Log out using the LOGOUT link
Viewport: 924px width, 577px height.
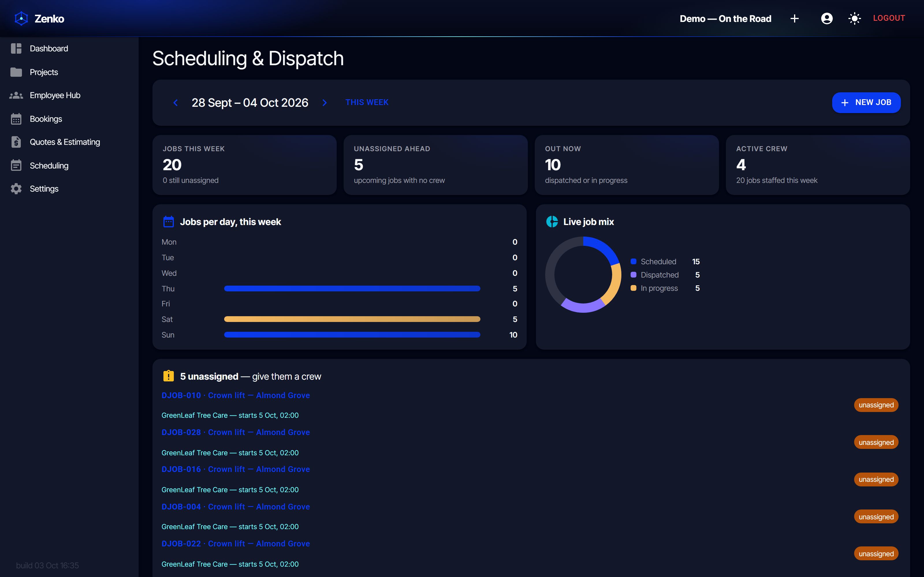click(x=889, y=18)
